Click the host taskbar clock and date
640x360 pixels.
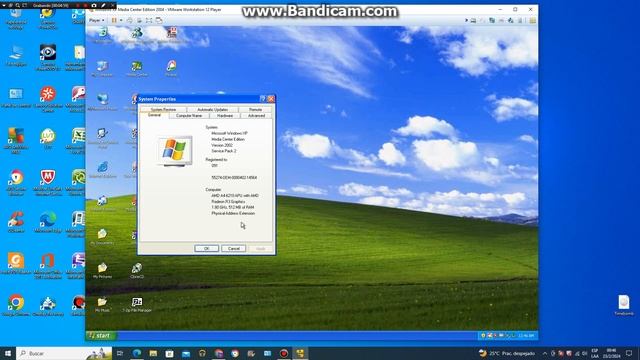611,353
